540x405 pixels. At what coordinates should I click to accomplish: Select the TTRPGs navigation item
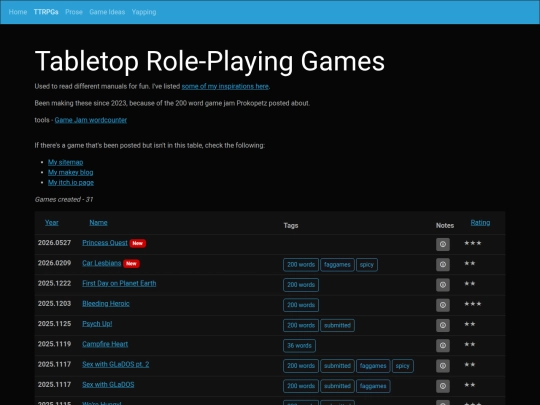[x=46, y=12]
